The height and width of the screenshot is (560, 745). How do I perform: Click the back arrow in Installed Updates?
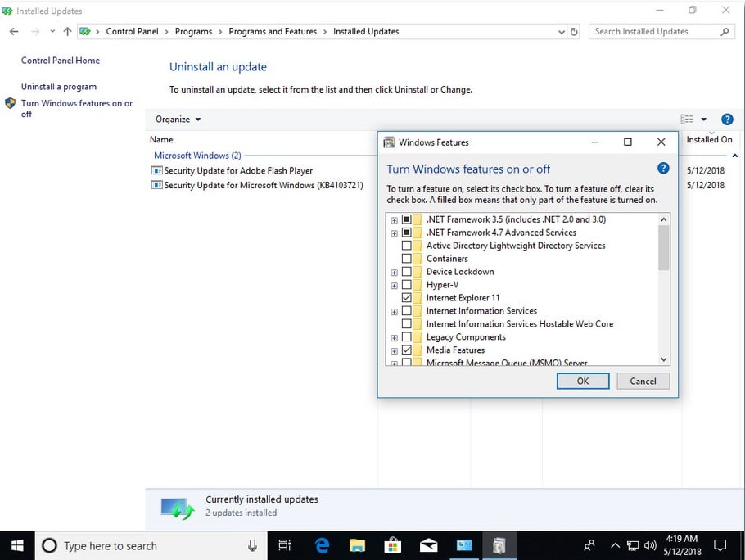point(14,31)
